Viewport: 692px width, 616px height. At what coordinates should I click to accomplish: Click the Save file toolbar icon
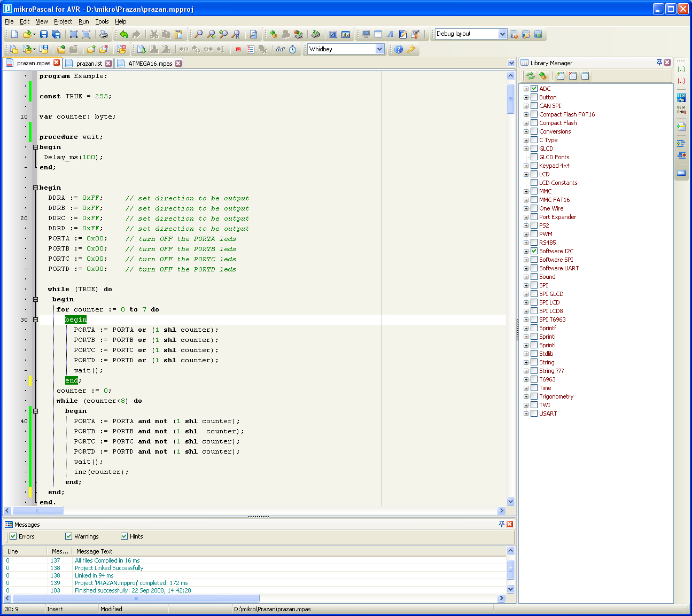[x=44, y=34]
